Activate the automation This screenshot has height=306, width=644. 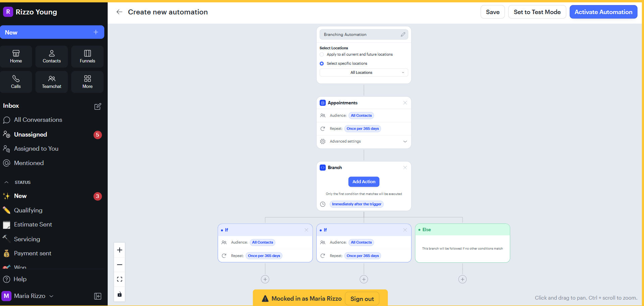pyautogui.click(x=603, y=12)
